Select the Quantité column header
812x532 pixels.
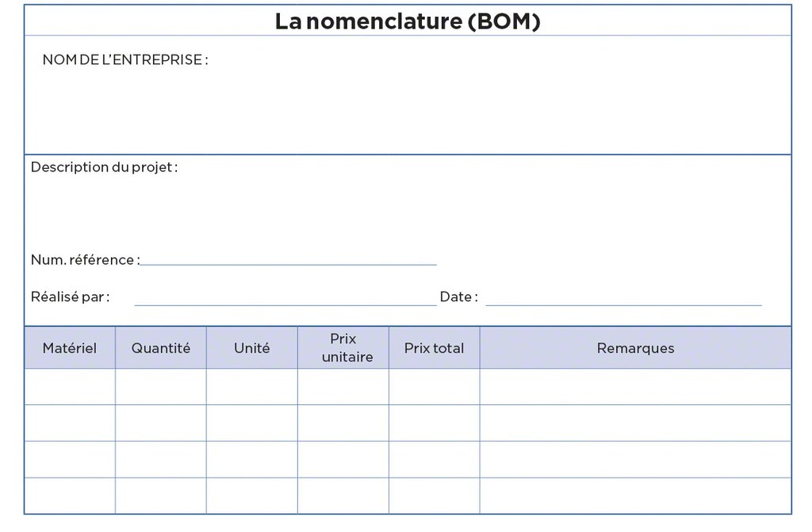click(x=161, y=348)
